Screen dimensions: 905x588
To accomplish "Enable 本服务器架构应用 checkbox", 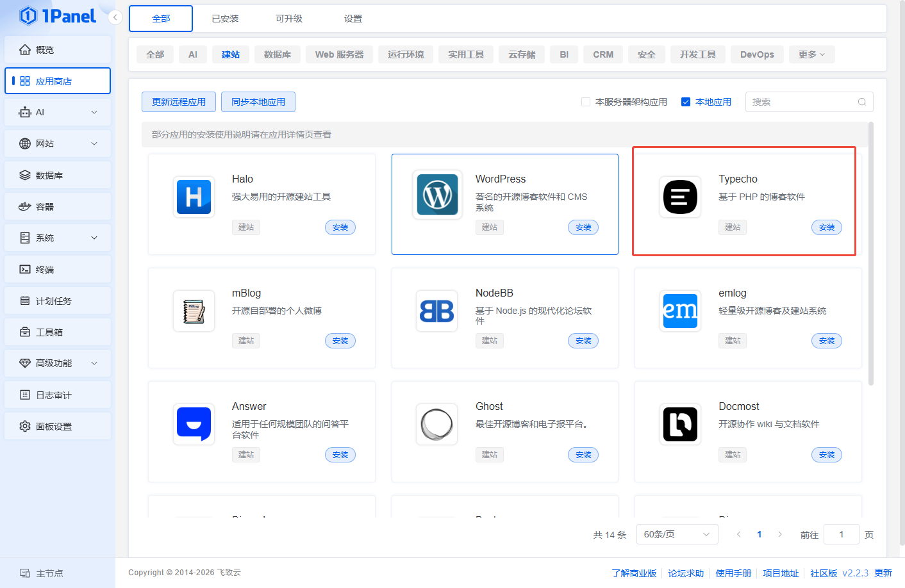I will click(585, 102).
